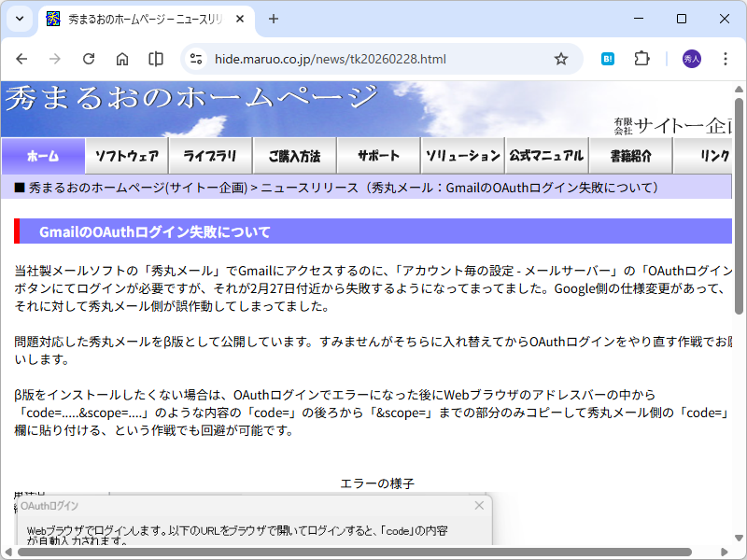The image size is (747, 560).
Task: Open the Chrome three-dot menu
Action: coord(726,58)
